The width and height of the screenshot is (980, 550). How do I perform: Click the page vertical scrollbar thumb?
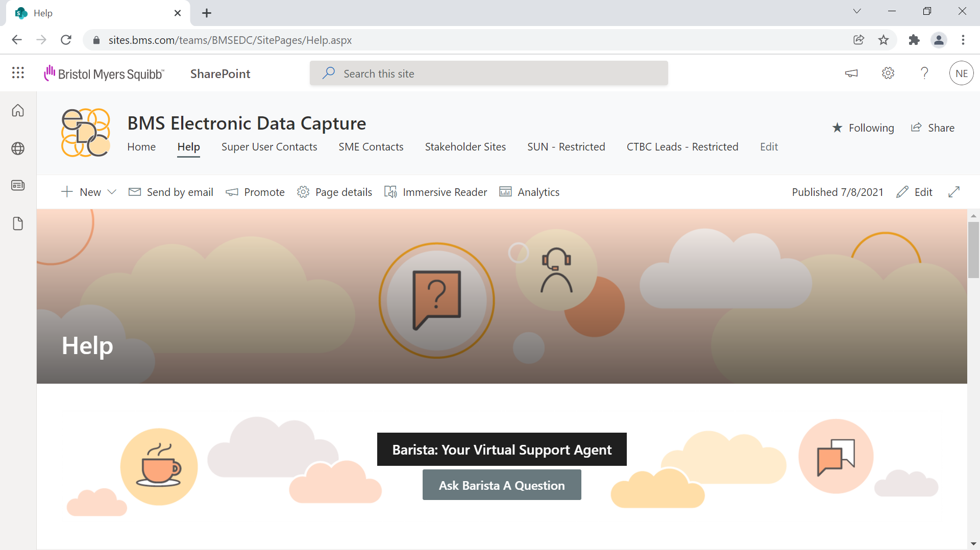coord(973,250)
